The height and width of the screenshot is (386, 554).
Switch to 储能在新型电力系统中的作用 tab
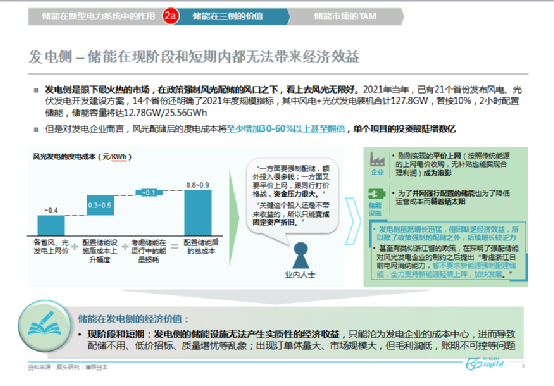[98, 16]
